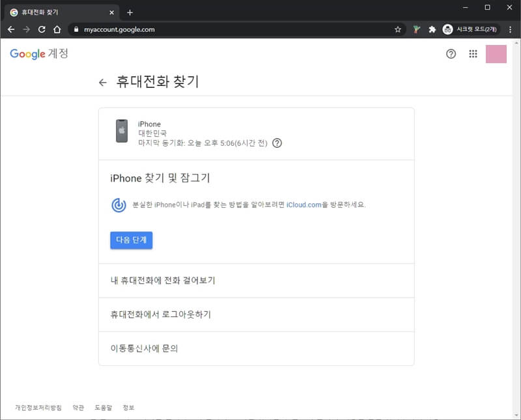Click the browser forward arrow

(x=26, y=29)
